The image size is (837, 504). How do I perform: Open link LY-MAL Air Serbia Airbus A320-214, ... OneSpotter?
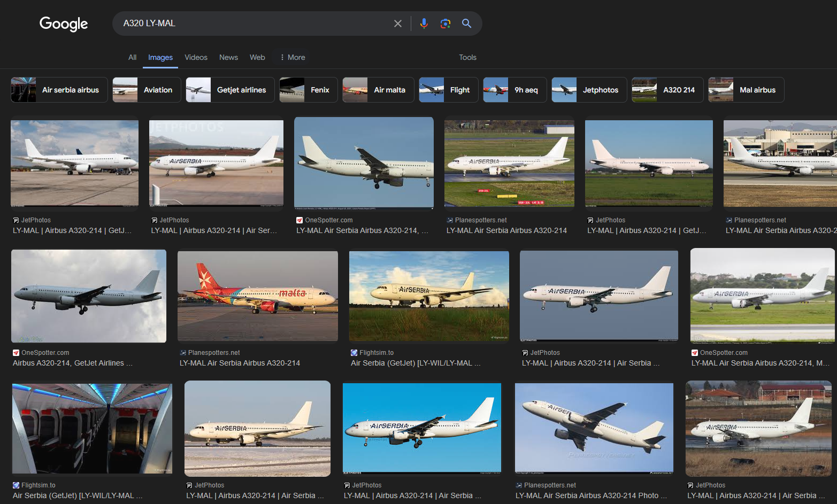[x=363, y=230]
